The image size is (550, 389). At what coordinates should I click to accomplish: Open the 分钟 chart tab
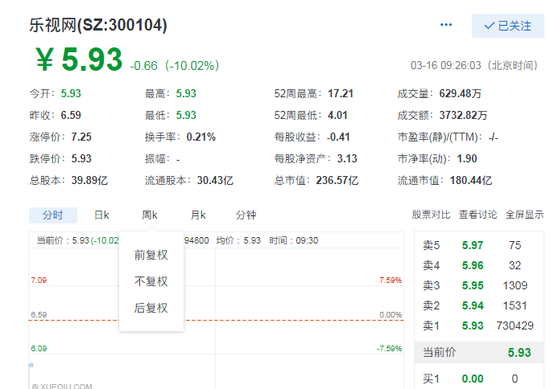coord(246,215)
